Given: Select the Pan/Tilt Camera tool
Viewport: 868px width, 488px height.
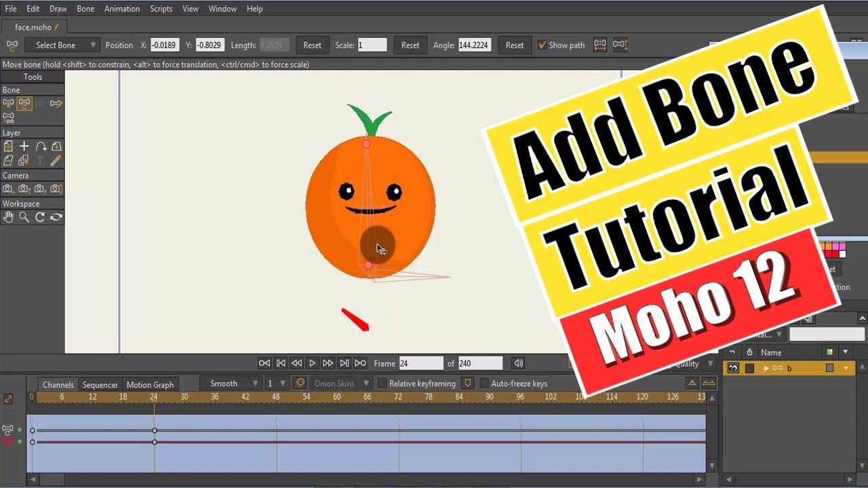Looking at the screenshot, I should (x=56, y=189).
